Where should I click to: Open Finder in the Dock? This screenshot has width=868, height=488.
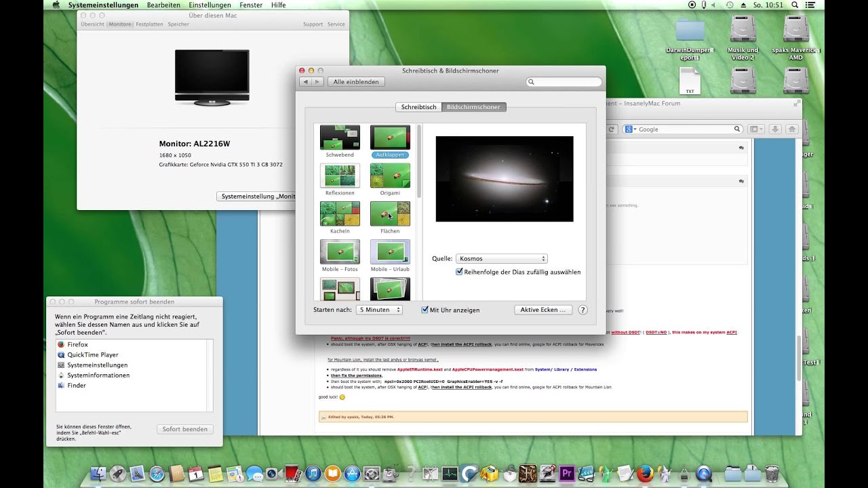[x=98, y=473]
